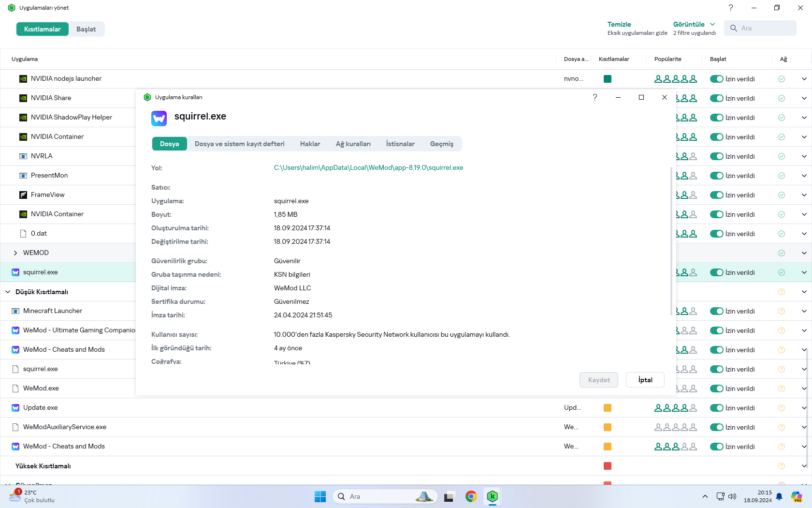
Task: Click the NVRLA app icon
Action: (x=23, y=156)
